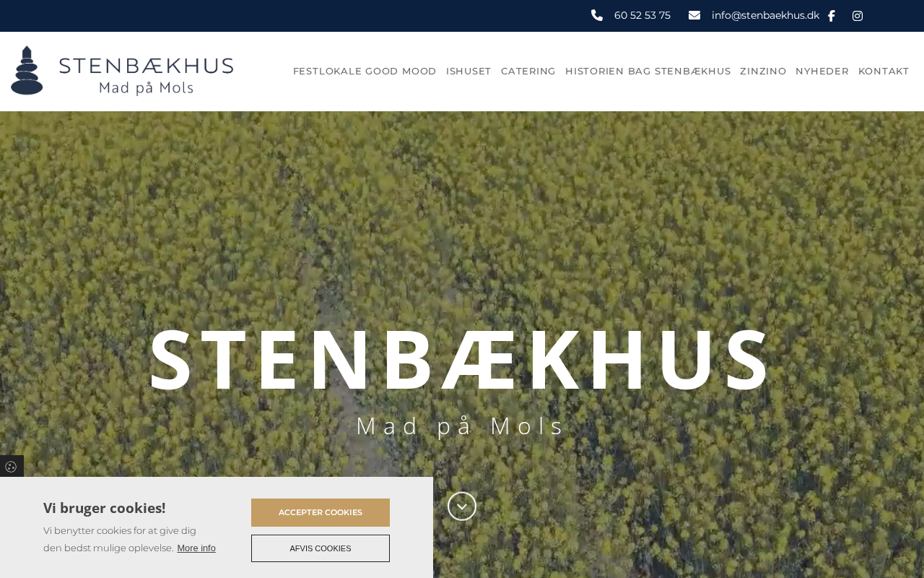Click the stacked stones logo icon
The image size is (924, 578).
point(27,70)
